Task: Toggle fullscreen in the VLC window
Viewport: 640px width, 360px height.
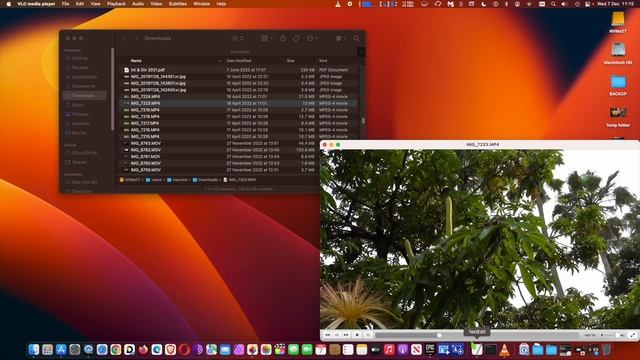Action: tap(632, 335)
